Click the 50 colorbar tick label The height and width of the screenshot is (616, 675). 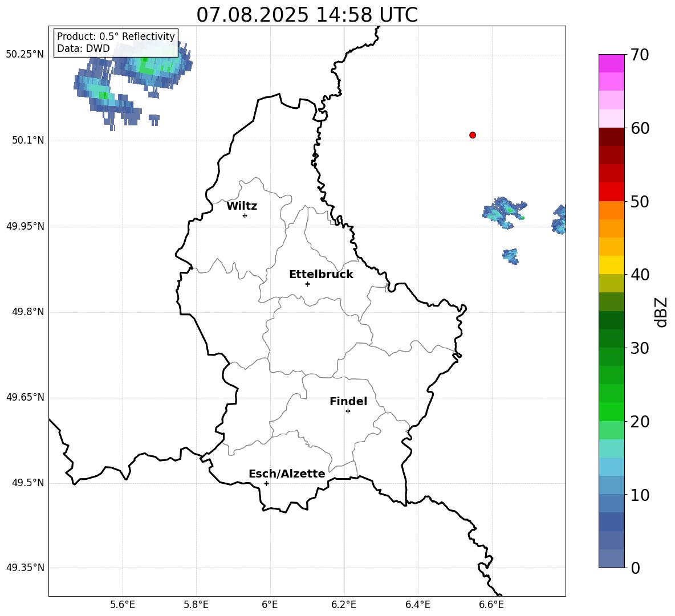[640, 201]
